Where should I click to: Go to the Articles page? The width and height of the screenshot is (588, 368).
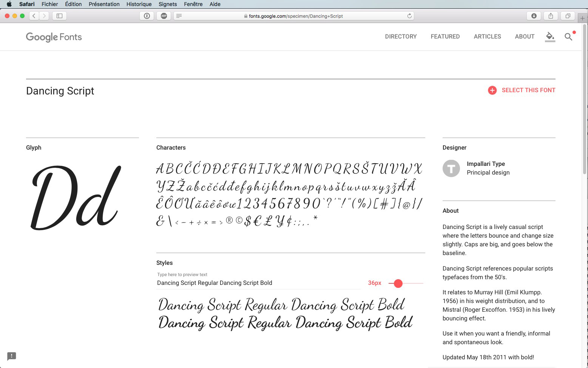click(x=487, y=36)
